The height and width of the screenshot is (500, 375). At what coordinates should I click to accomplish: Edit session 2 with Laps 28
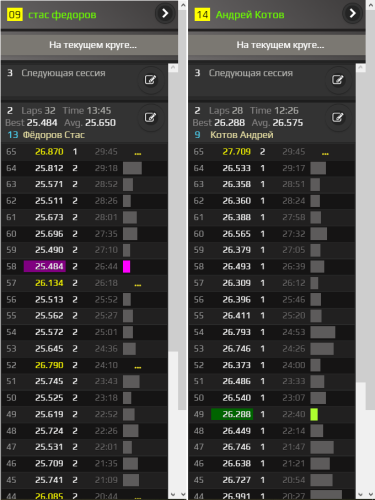point(338,117)
